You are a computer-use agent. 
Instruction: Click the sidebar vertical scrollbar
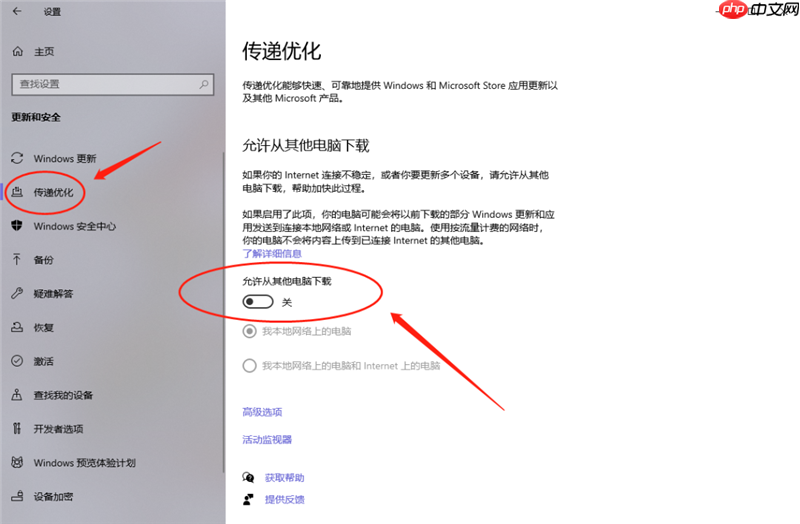223,312
